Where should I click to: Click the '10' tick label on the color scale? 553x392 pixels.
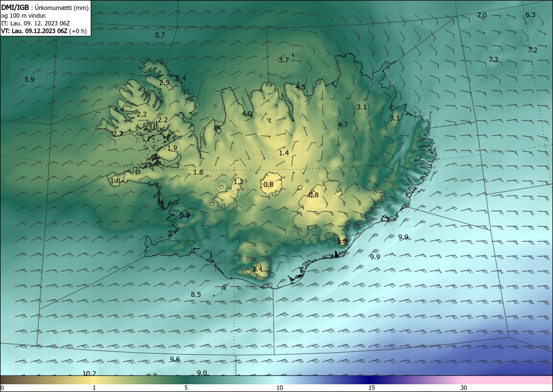click(x=280, y=388)
